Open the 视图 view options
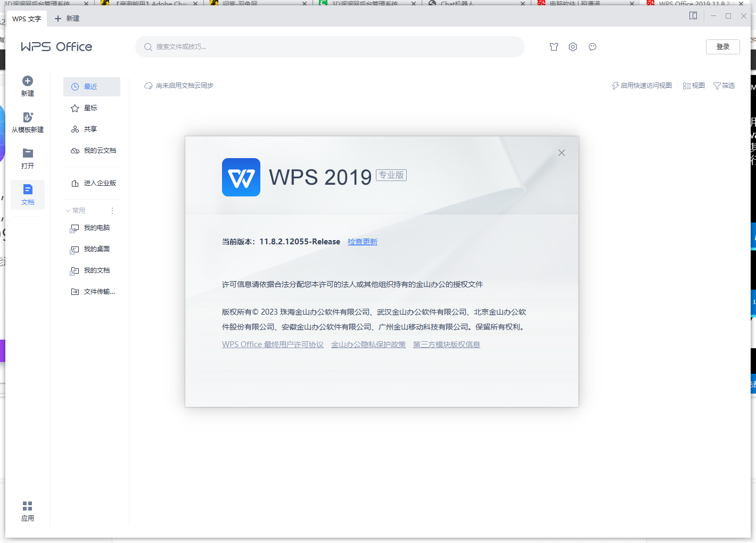The width and height of the screenshot is (756, 543). (x=694, y=86)
